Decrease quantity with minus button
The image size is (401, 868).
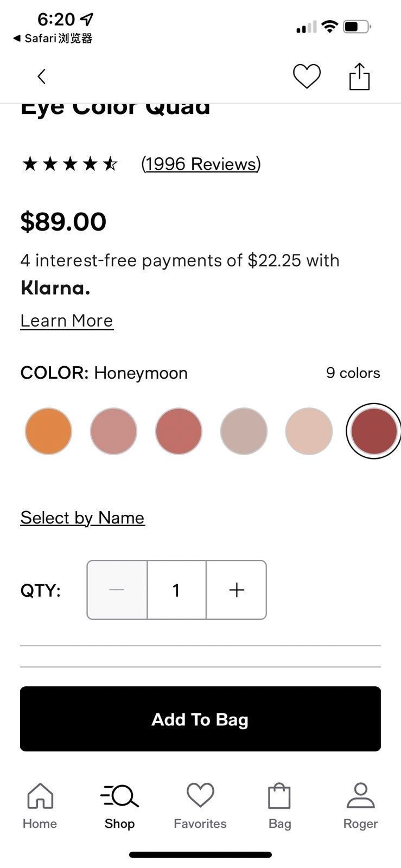pos(117,590)
